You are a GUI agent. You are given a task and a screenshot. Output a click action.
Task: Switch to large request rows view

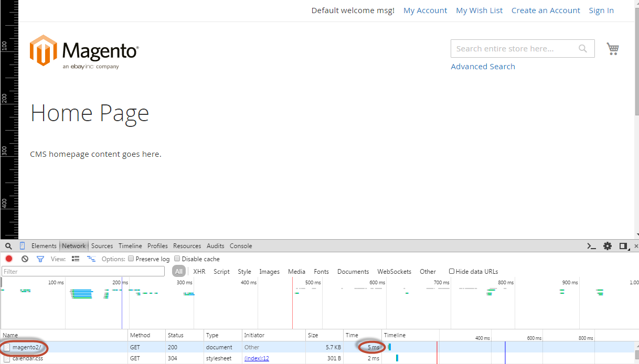coord(76,259)
